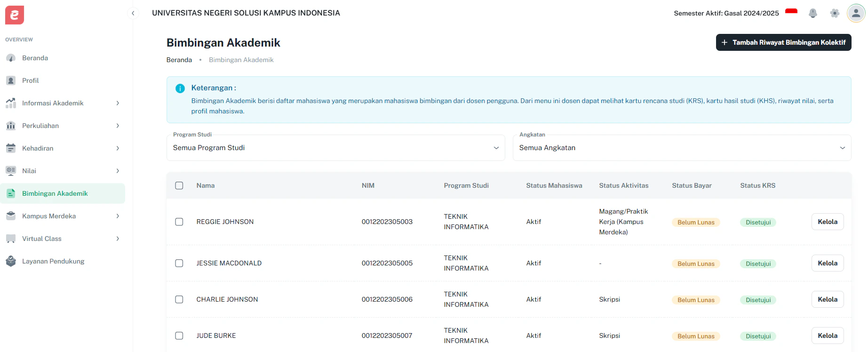The image size is (868, 352).
Task: Expand Kehadiran submenu chevron
Action: tap(118, 148)
